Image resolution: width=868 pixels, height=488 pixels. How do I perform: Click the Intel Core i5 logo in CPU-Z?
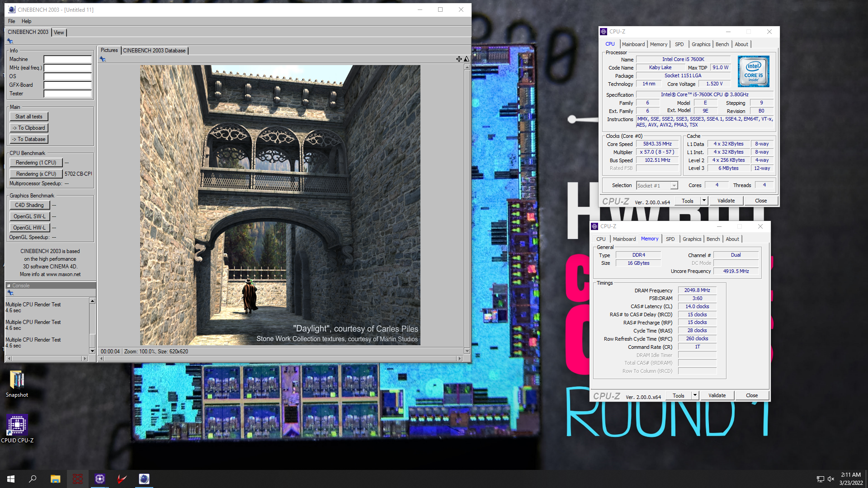tap(753, 71)
